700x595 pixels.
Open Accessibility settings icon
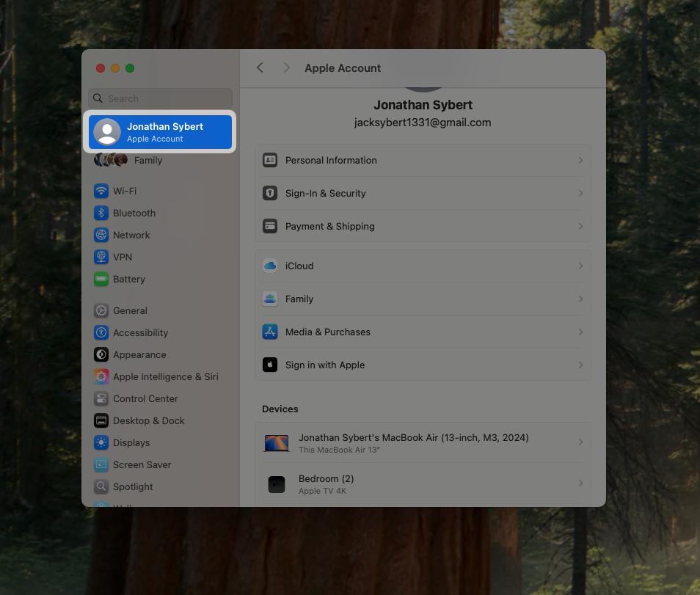pyautogui.click(x=101, y=332)
